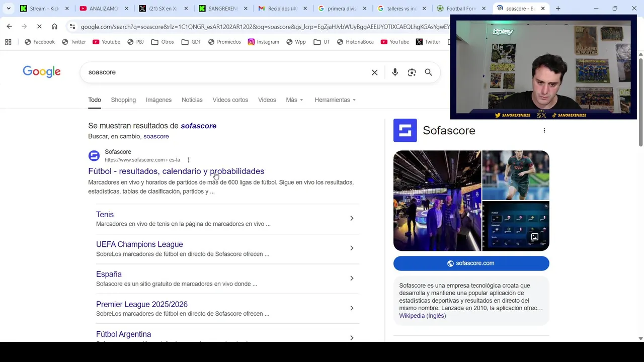This screenshot has width=644, height=362.
Task: Select the Videos results tab
Action: coord(267,100)
